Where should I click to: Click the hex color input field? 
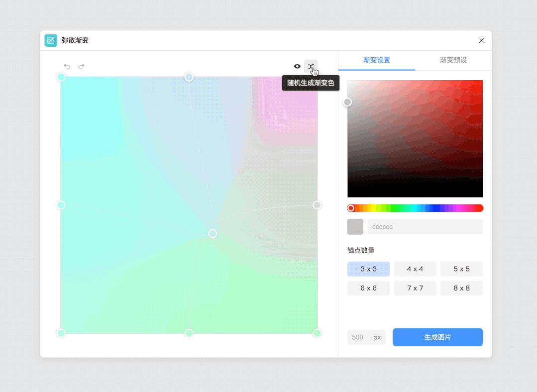point(425,227)
